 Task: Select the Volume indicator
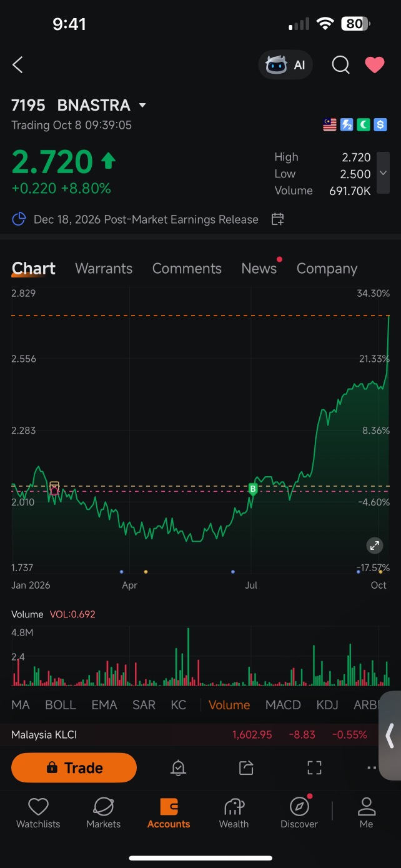tap(229, 705)
